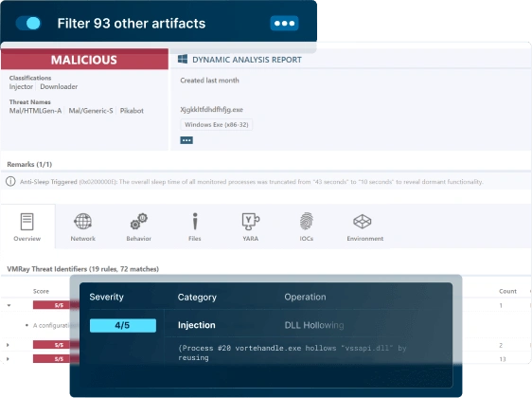Click the 4/5 severity badge
532x398 pixels.
tap(123, 325)
